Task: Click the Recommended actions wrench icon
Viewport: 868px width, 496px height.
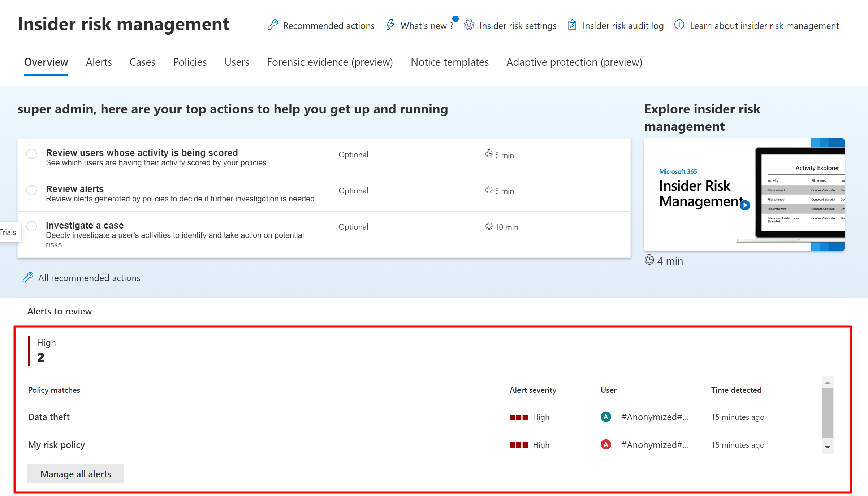Action: click(x=273, y=25)
